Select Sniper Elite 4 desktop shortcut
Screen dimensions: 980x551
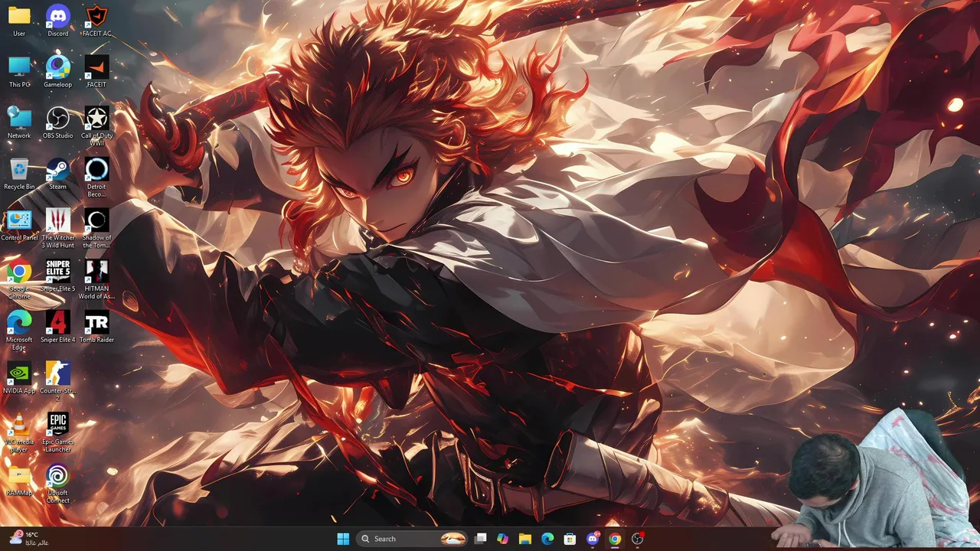pos(57,328)
